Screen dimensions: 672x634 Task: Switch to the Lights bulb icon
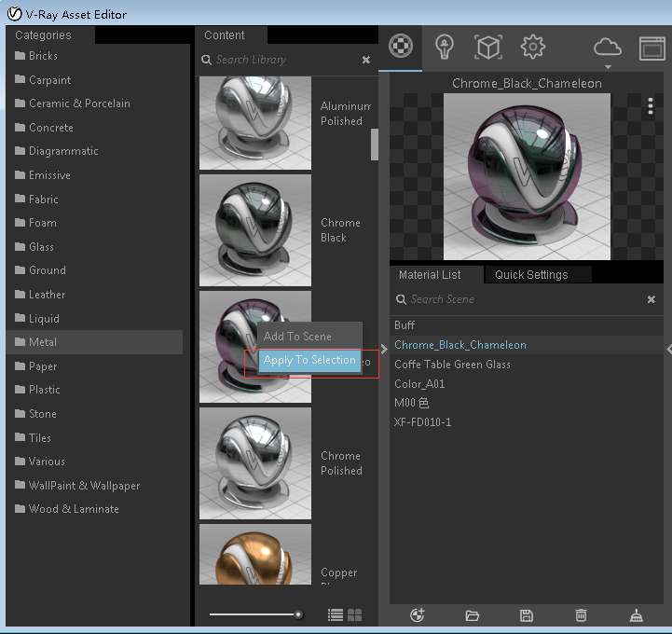[446, 47]
